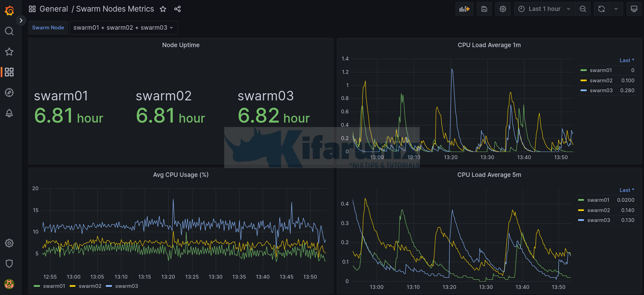
Task: Open the Alerting bell icon
Action: click(9, 113)
